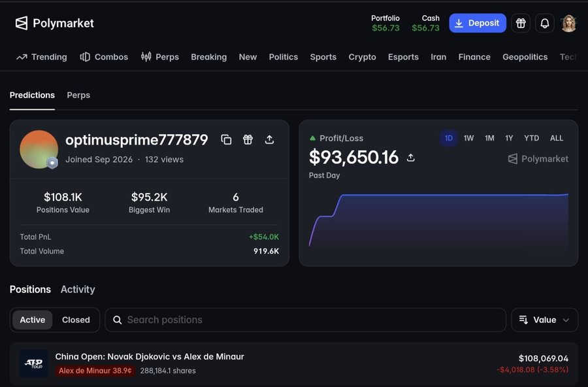588x387 pixels.
Task: Open Cash balance $56.73
Action: click(425, 24)
